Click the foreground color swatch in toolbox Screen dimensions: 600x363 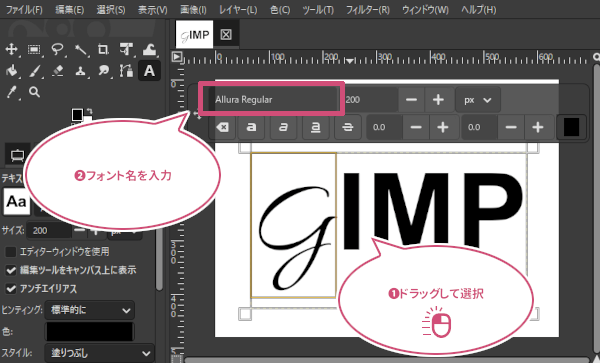(x=77, y=114)
